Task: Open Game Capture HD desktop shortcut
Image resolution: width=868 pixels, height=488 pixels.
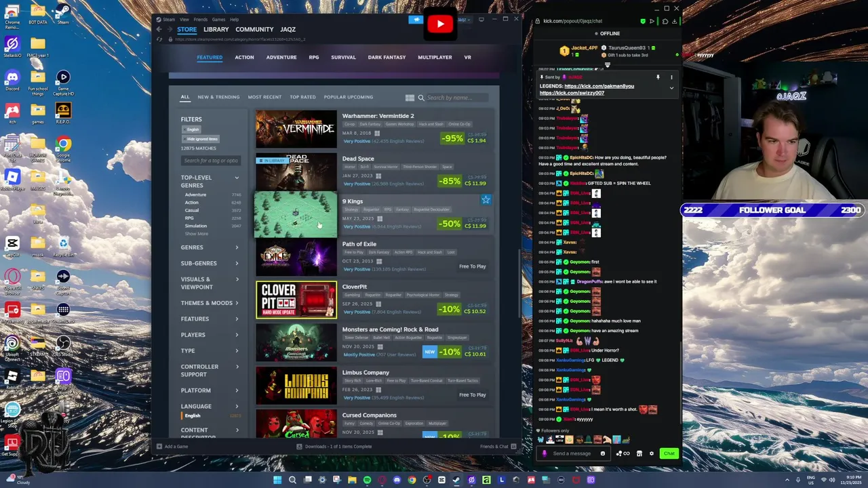Action: click(63, 81)
